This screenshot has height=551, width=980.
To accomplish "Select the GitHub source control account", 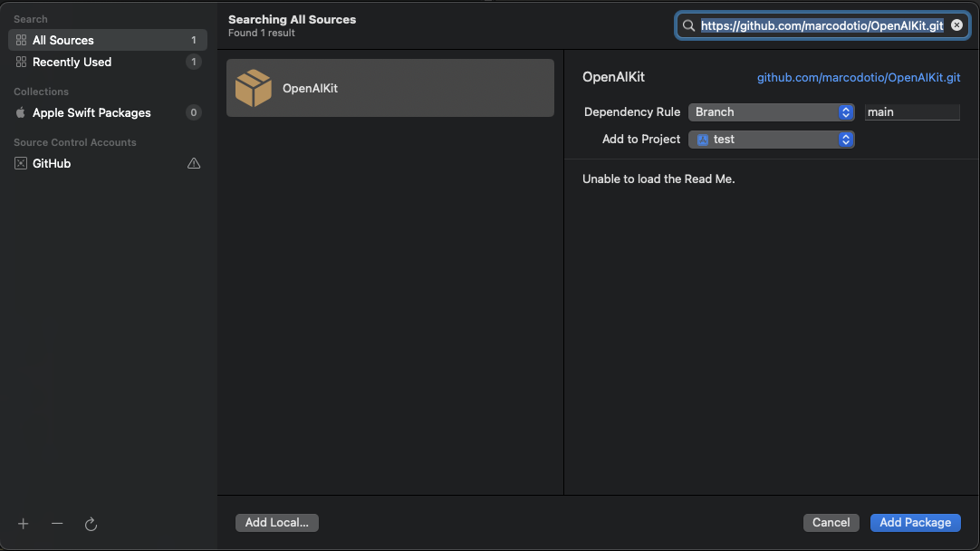I will tap(108, 163).
